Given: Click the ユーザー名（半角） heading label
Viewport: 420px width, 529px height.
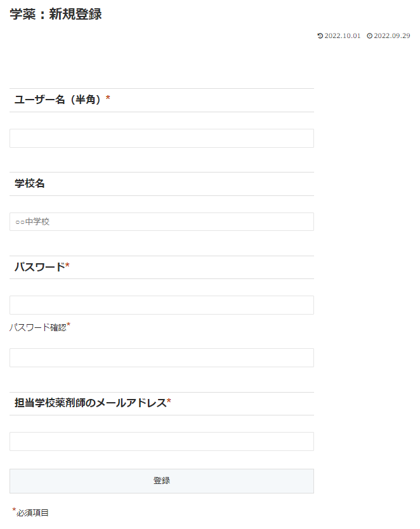Looking at the screenshot, I should click(58, 100).
